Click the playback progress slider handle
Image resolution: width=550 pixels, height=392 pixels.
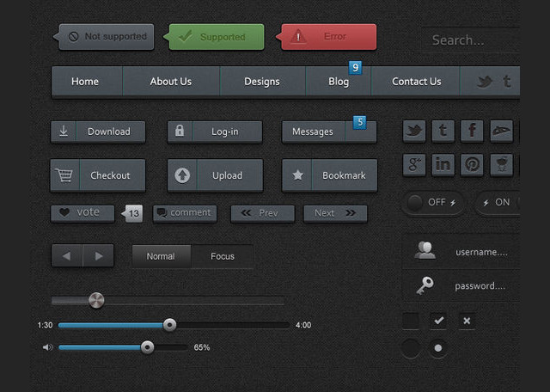[170, 325]
